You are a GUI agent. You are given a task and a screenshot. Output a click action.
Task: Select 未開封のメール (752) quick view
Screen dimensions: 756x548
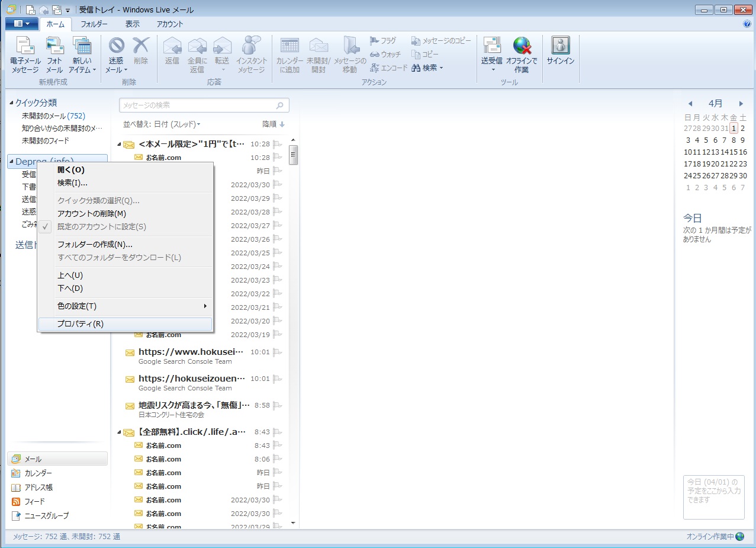pyautogui.click(x=53, y=116)
